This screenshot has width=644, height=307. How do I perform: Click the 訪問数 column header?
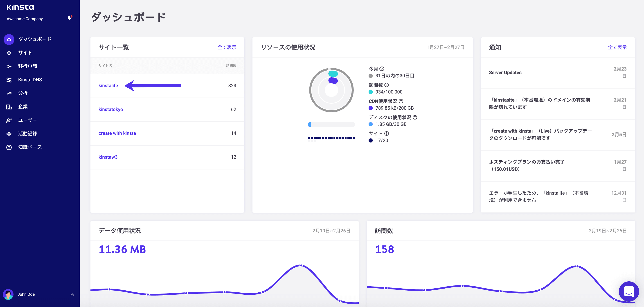click(231, 66)
